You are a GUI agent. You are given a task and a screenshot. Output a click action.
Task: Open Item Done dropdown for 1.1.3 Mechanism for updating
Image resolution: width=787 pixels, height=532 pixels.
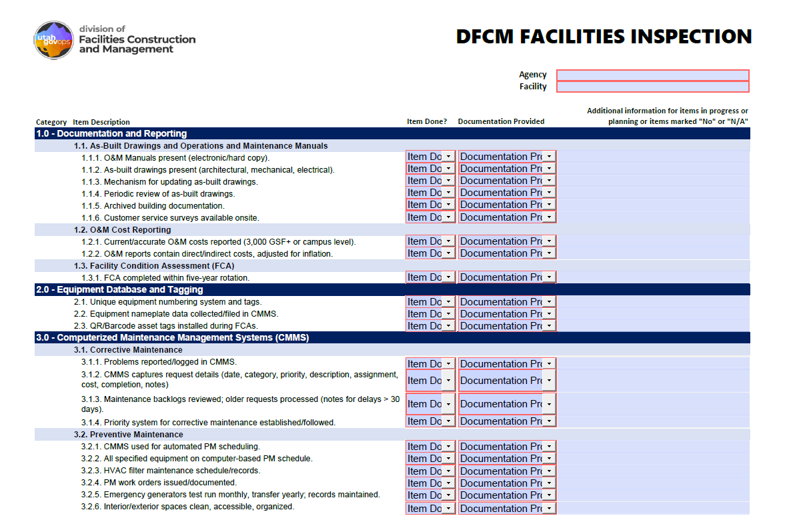(431, 181)
